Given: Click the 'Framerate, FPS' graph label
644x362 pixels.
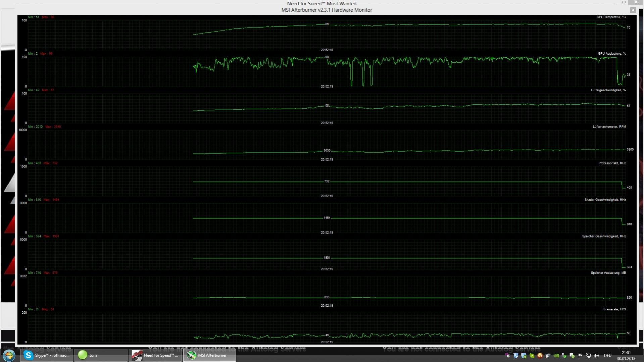Looking at the screenshot, I should [x=614, y=310].
